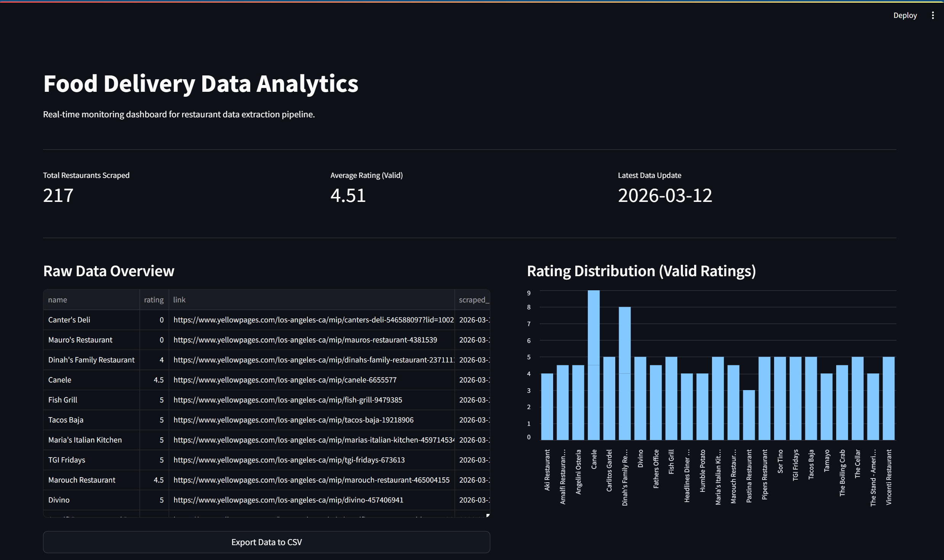Open the Fish Grill yellowpages link
The width and height of the screenshot is (944, 560).
287,400
